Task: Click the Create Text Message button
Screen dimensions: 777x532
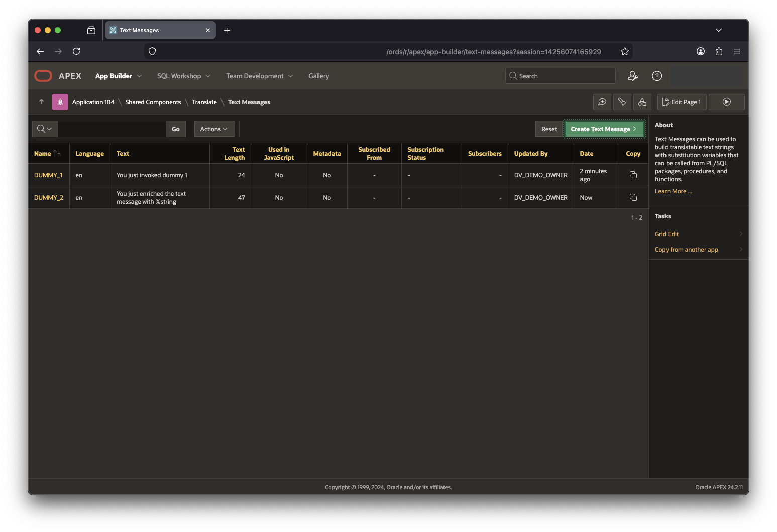Action: [604, 129]
